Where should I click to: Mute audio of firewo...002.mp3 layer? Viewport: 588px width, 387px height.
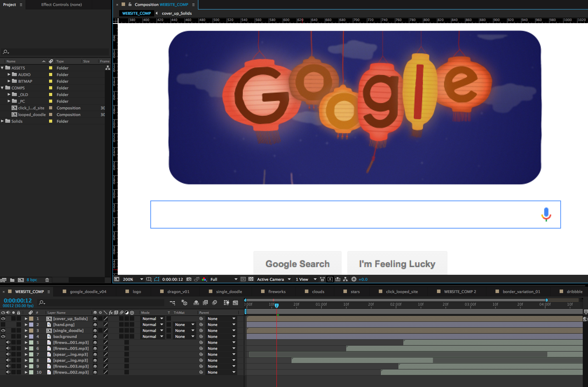8,372
